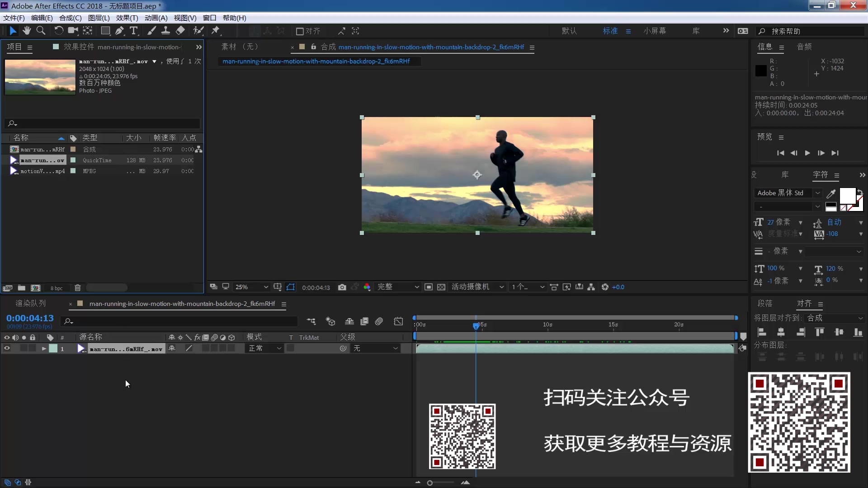Open the 文件(F) menu
Viewport: 868px width, 488px height.
(x=14, y=18)
